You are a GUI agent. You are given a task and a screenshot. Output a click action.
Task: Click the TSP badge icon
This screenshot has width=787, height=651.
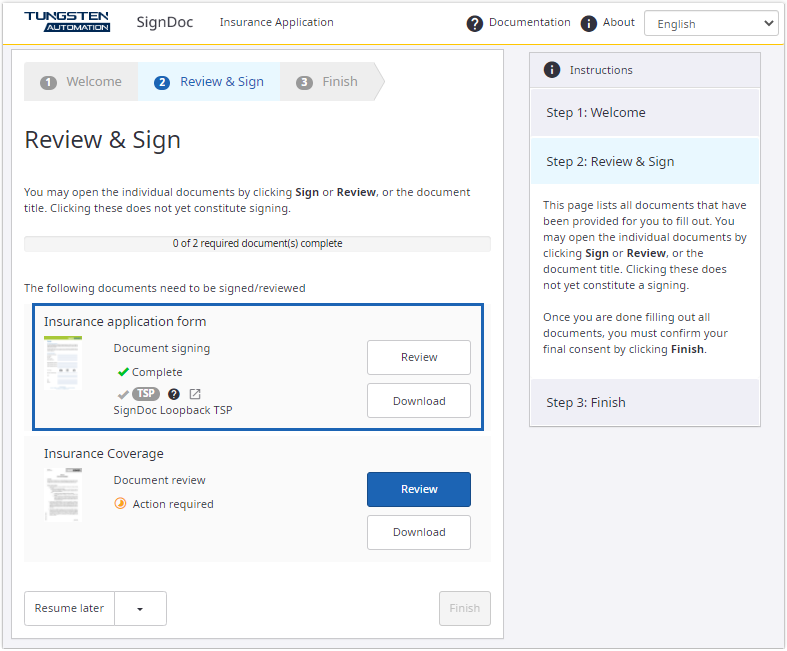click(x=146, y=394)
